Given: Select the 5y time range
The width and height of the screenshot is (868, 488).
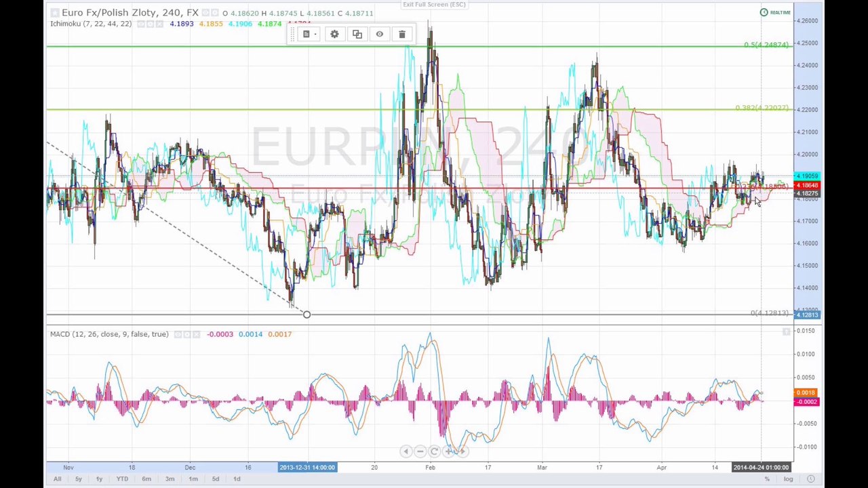Looking at the screenshot, I should tap(79, 479).
